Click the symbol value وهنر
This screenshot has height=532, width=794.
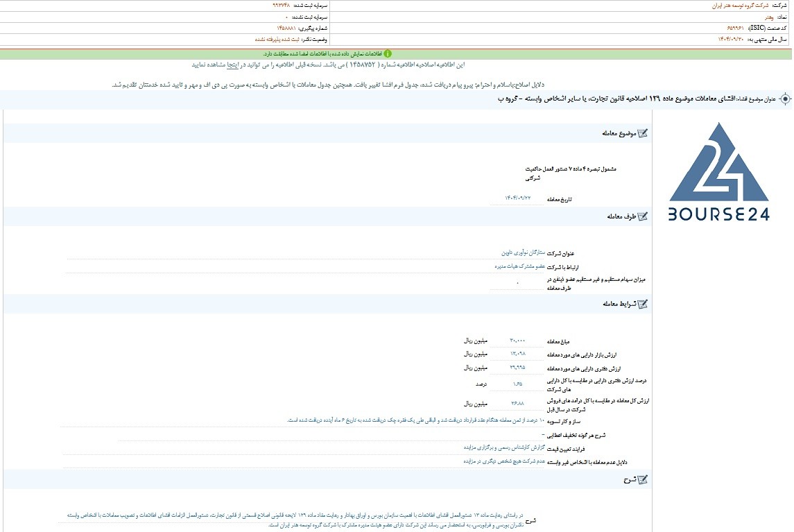tap(768, 17)
